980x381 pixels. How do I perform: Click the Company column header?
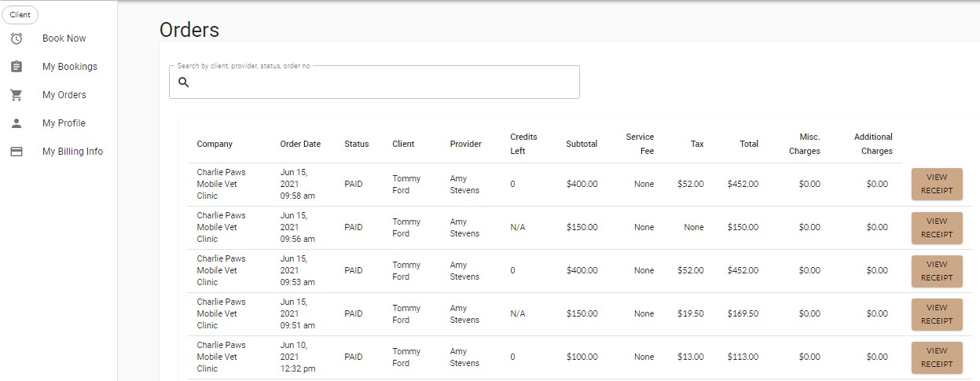pos(215,144)
